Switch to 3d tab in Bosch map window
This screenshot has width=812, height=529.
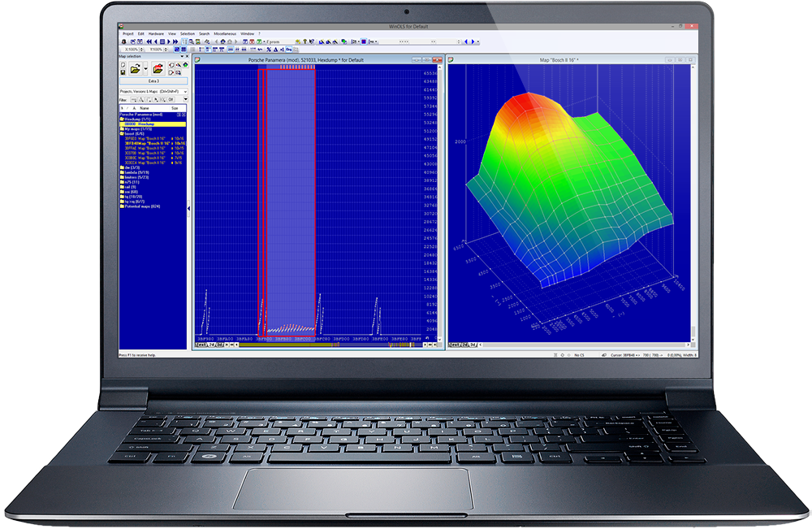point(472,345)
